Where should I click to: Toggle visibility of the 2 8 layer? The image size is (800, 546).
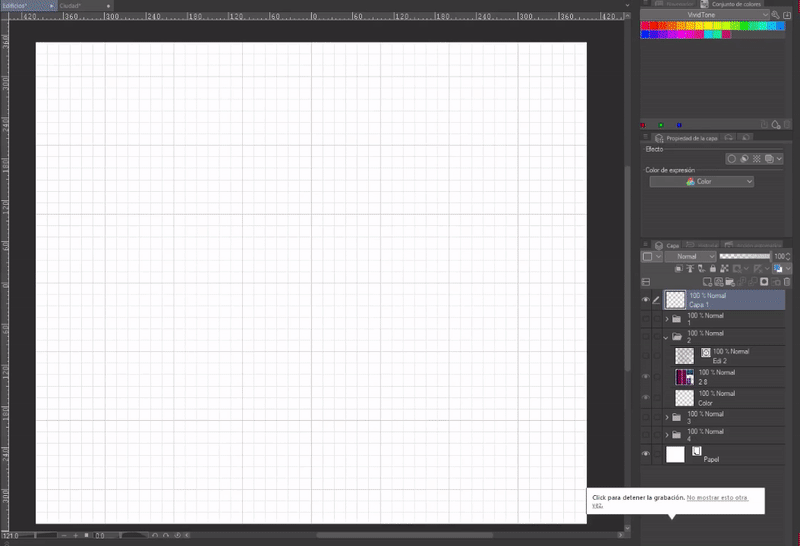coord(645,377)
